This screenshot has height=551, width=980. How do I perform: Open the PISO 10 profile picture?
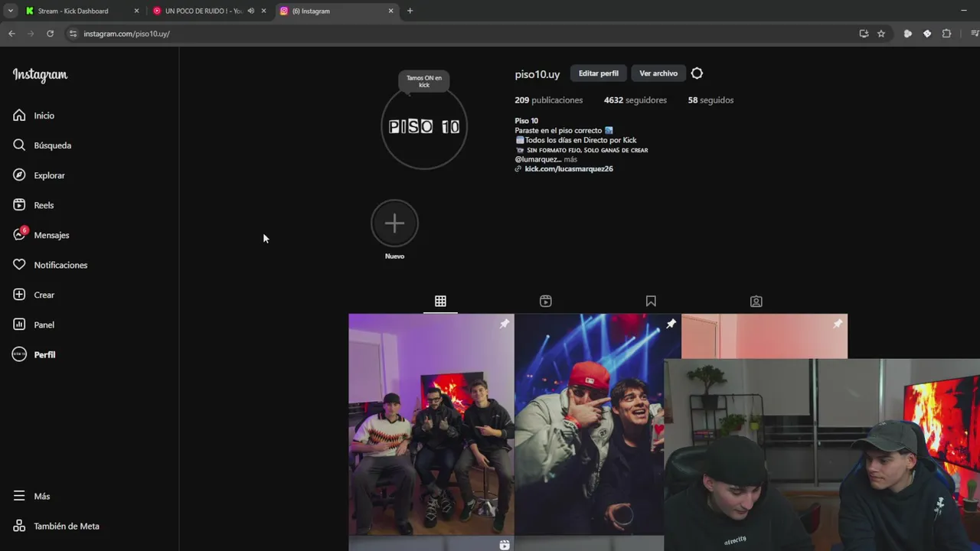point(424,126)
